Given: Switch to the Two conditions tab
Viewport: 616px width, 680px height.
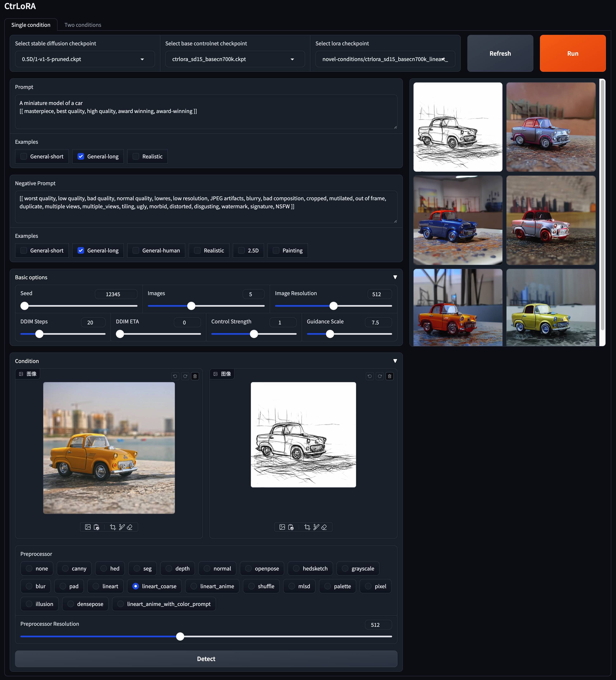Looking at the screenshot, I should coord(83,25).
